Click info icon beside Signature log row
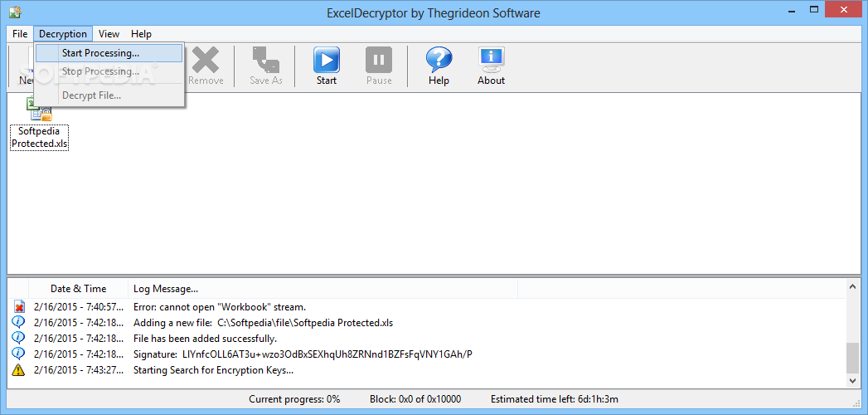868x415 pixels. point(19,354)
